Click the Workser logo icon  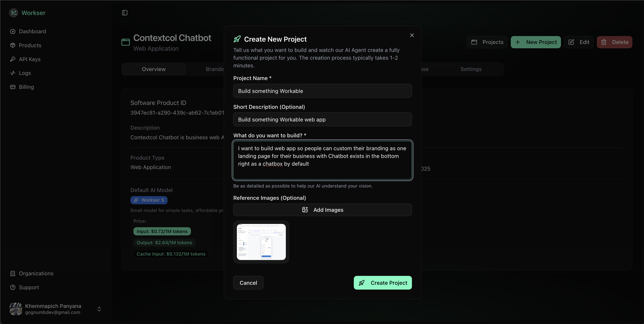[14, 13]
